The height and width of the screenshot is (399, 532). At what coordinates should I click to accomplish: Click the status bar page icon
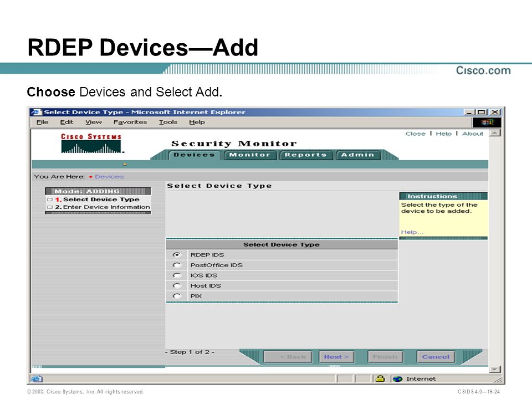[37, 378]
